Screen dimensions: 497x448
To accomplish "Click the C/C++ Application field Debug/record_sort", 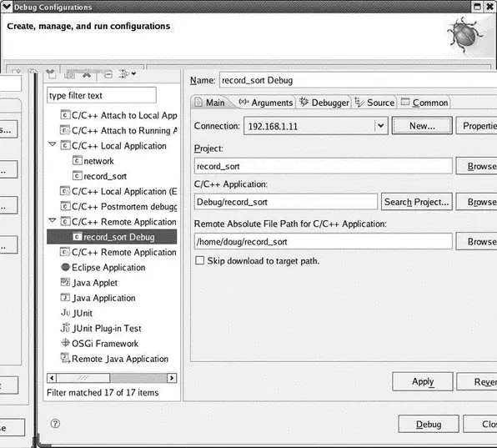I will tap(285, 202).
